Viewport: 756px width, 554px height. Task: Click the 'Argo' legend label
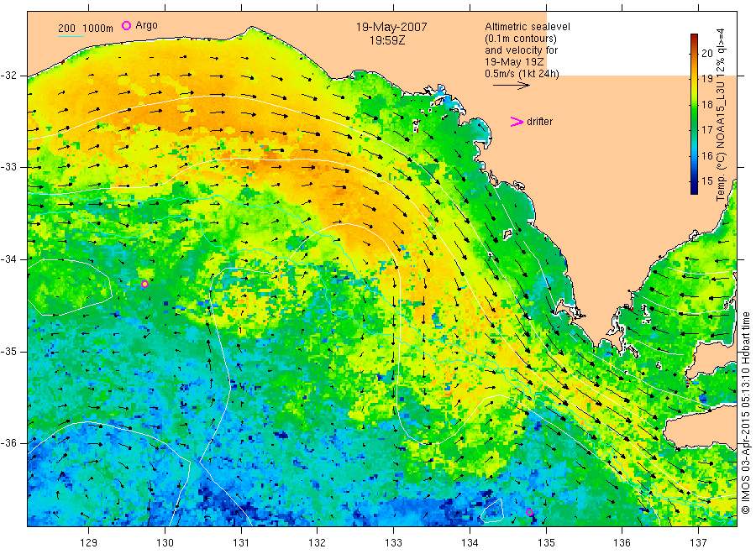146,25
